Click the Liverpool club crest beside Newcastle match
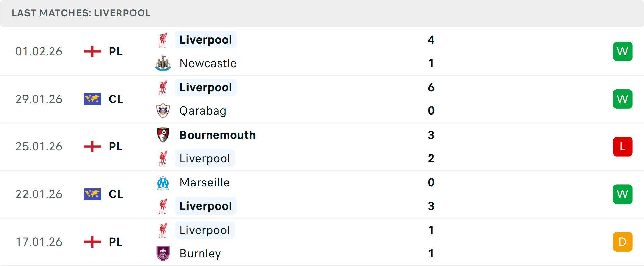The image size is (644, 266). click(x=163, y=40)
